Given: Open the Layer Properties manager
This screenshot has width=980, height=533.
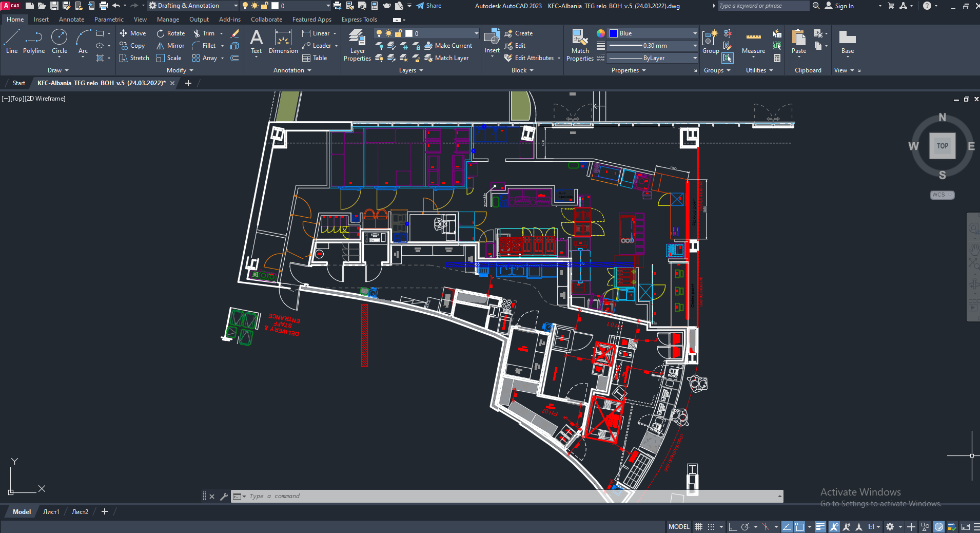Looking at the screenshot, I should (x=357, y=46).
